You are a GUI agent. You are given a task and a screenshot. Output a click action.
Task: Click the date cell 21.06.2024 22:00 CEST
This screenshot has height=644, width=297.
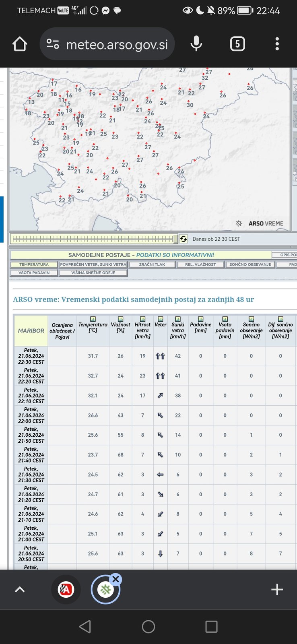pyautogui.click(x=31, y=415)
